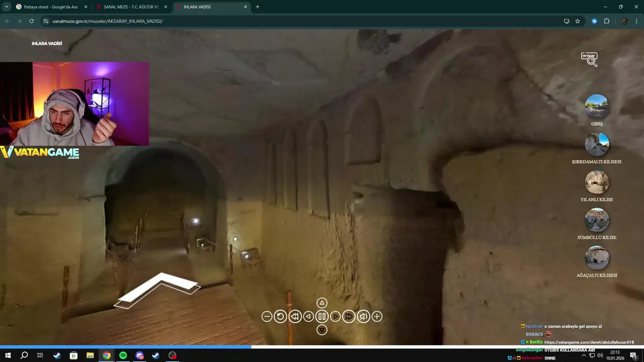Open OBS Studio from the taskbar
This screenshot has height=362, width=644.
pos(173,355)
